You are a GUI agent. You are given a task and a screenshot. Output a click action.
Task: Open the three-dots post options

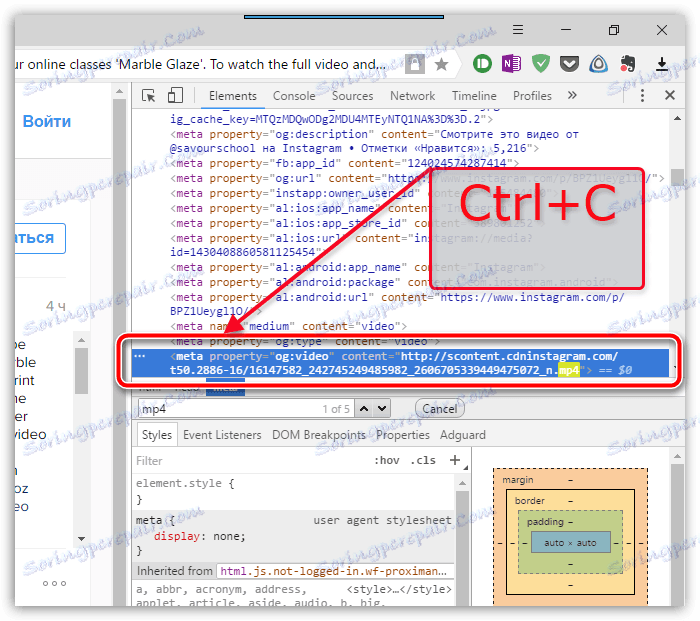pos(54,583)
